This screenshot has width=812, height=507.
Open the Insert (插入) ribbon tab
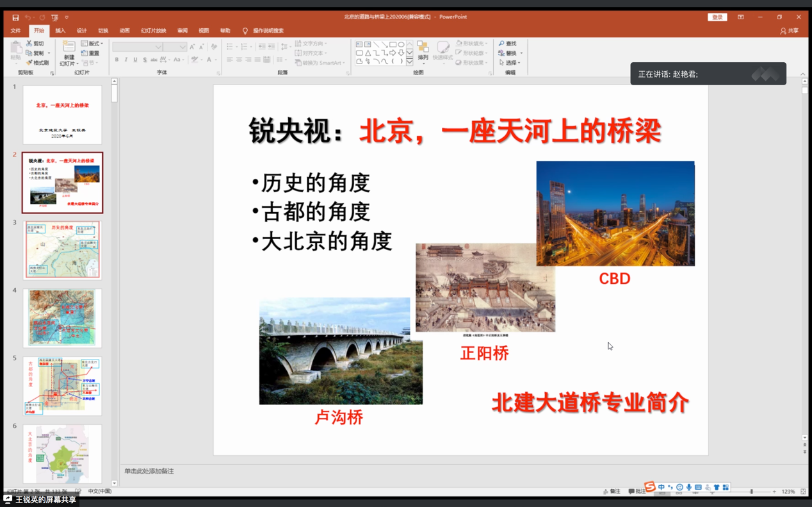tap(60, 31)
